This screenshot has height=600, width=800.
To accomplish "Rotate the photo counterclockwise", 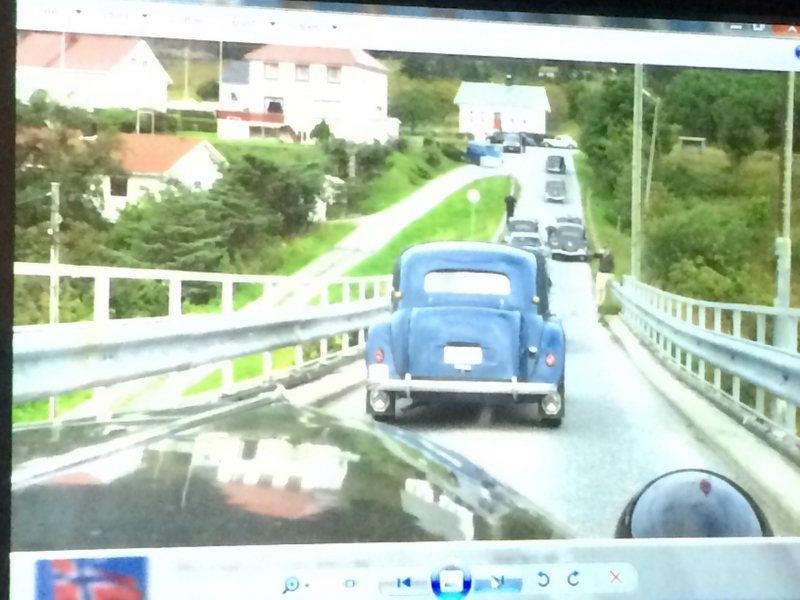I will pyautogui.click(x=543, y=579).
